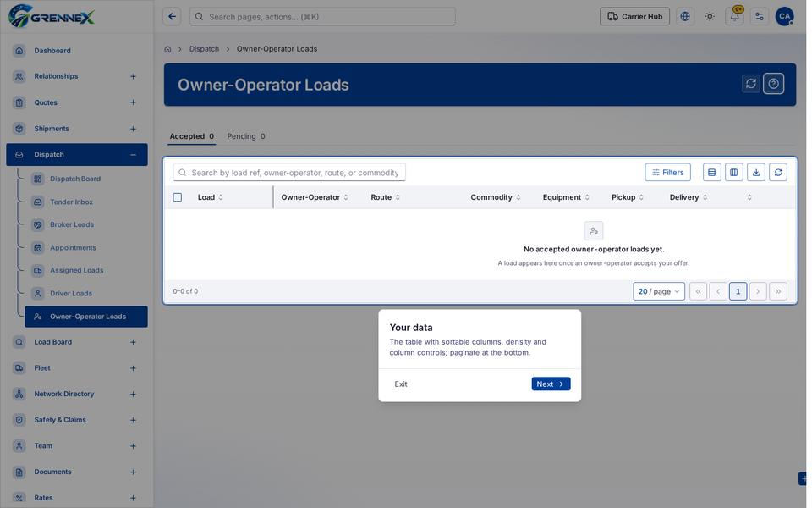Open the Filters button
Image resolution: width=812 pixels, height=508 pixels.
[667, 173]
